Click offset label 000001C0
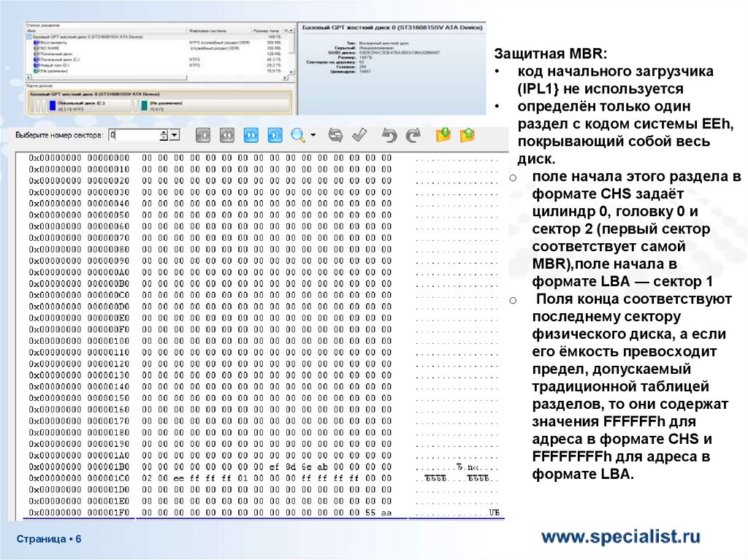748x560 pixels. click(x=108, y=478)
